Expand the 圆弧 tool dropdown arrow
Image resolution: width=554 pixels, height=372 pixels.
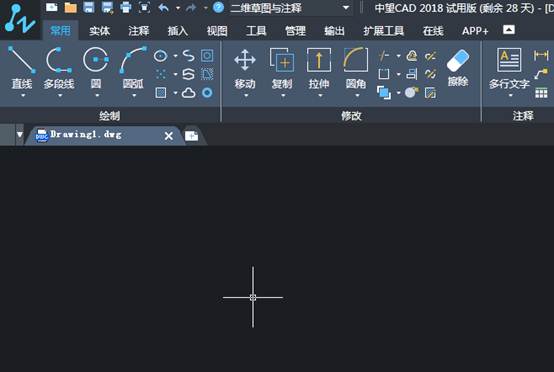click(x=134, y=96)
